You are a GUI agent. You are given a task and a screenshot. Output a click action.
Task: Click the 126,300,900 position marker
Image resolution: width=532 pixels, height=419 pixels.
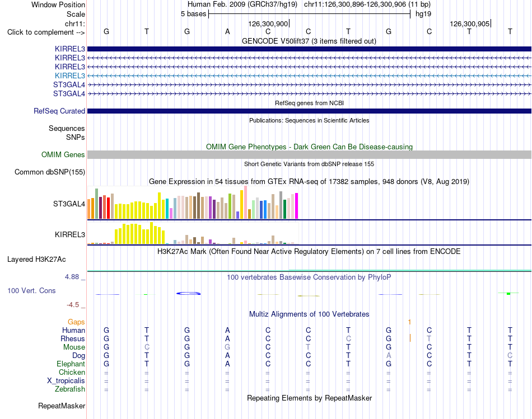268,23
